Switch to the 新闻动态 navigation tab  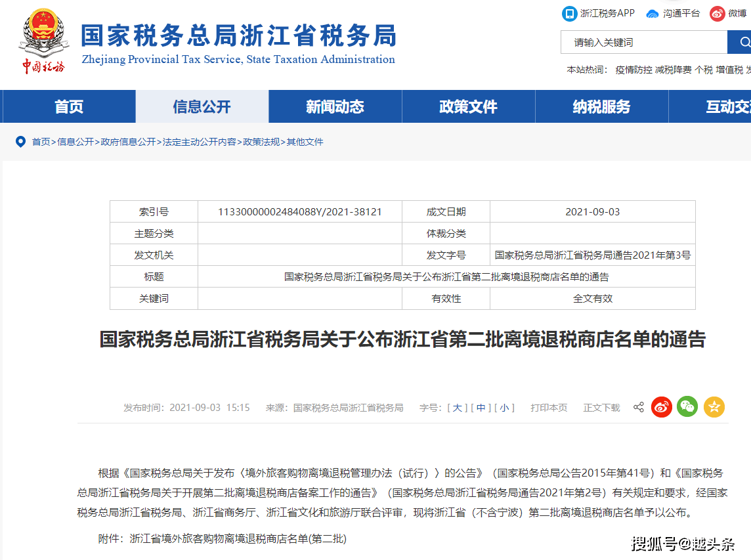[x=335, y=106]
